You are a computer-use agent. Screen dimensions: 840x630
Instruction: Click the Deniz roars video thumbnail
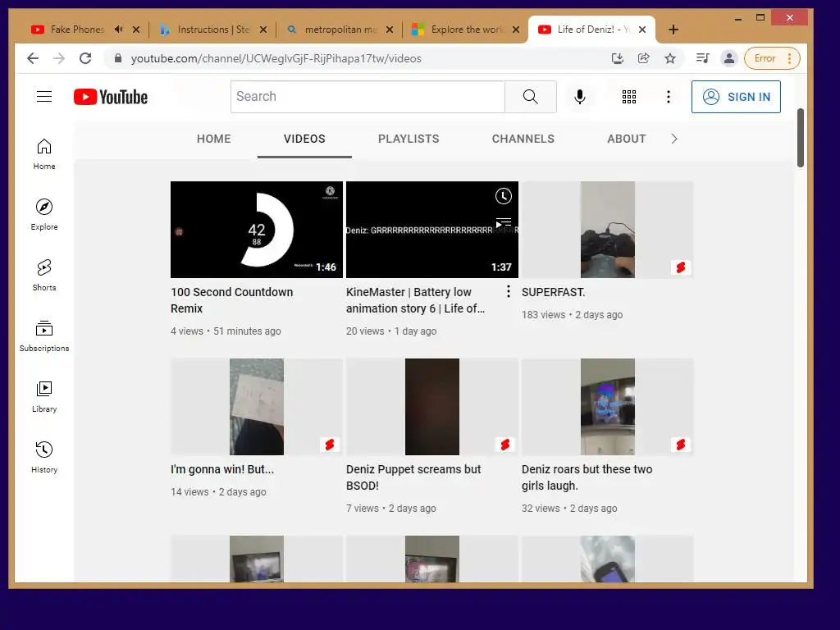pos(608,407)
